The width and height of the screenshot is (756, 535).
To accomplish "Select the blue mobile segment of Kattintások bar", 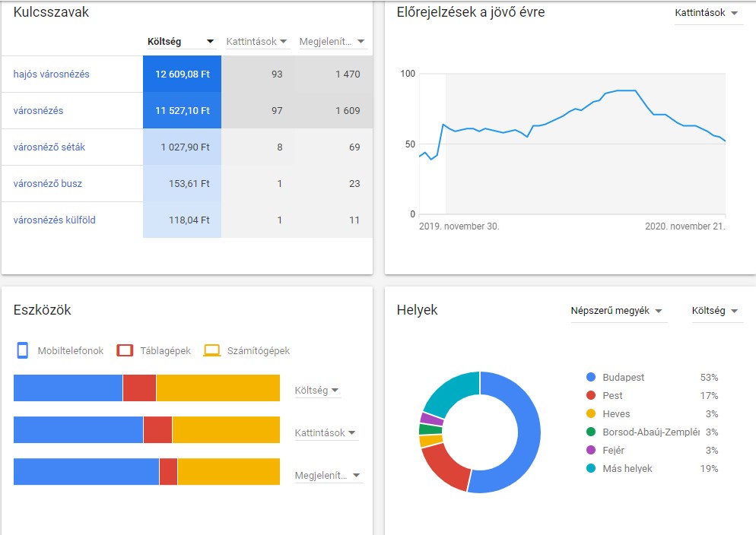I will [78, 430].
